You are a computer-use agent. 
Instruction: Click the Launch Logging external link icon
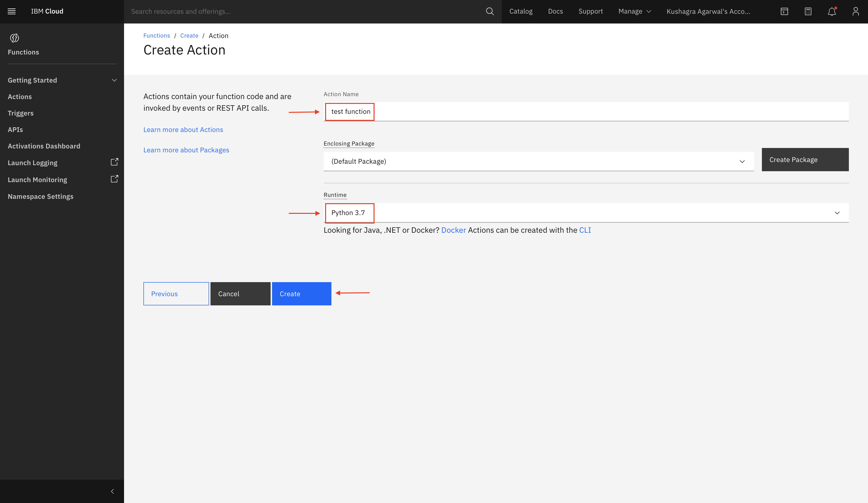pyautogui.click(x=114, y=162)
